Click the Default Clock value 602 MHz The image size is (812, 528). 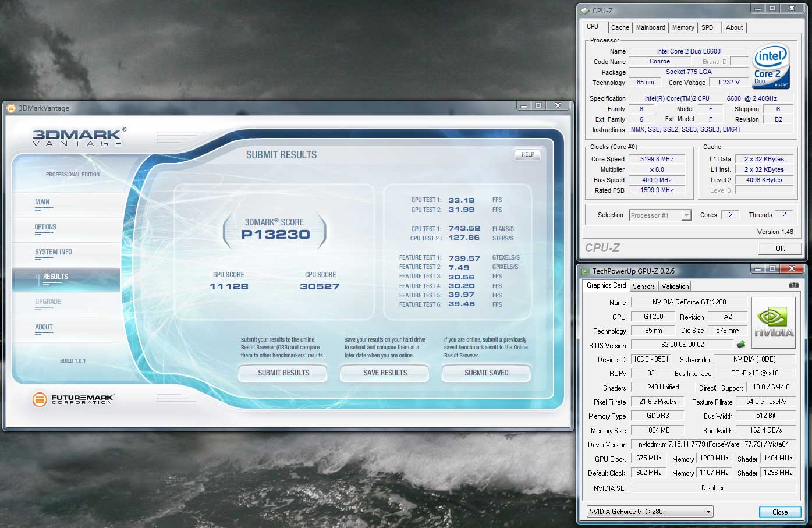coord(648,473)
